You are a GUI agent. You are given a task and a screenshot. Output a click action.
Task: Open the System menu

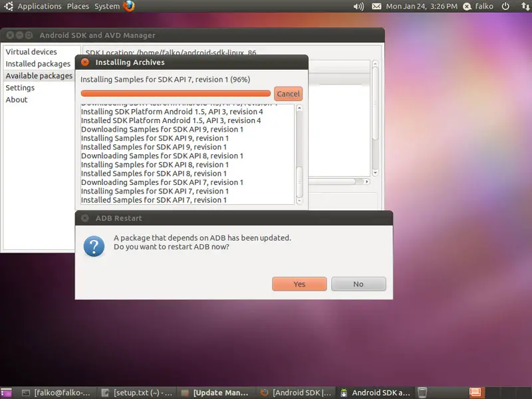click(x=107, y=6)
